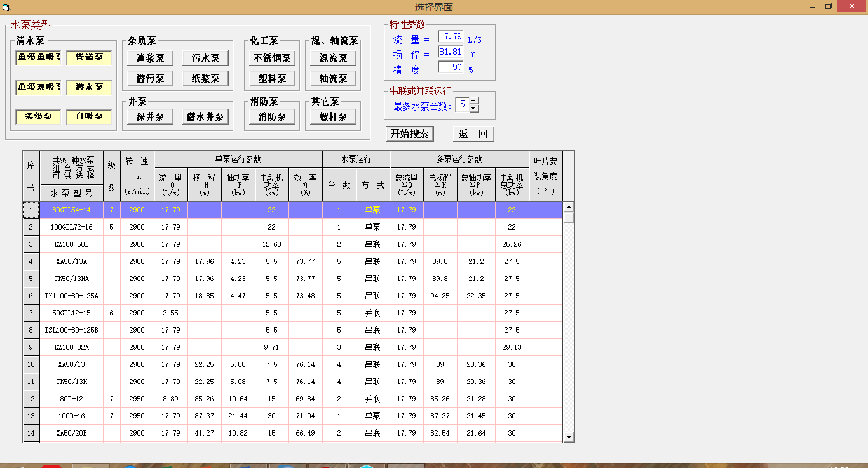Click the 水泵型号 column header
The width and height of the screenshot is (868, 468).
click(x=71, y=193)
